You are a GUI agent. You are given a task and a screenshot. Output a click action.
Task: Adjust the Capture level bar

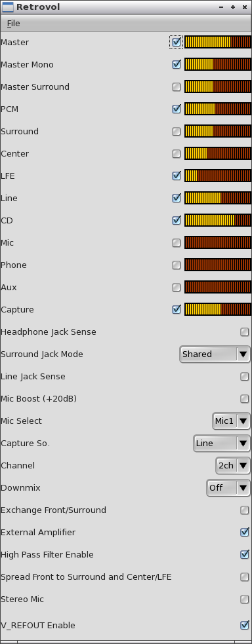tap(217, 309)
